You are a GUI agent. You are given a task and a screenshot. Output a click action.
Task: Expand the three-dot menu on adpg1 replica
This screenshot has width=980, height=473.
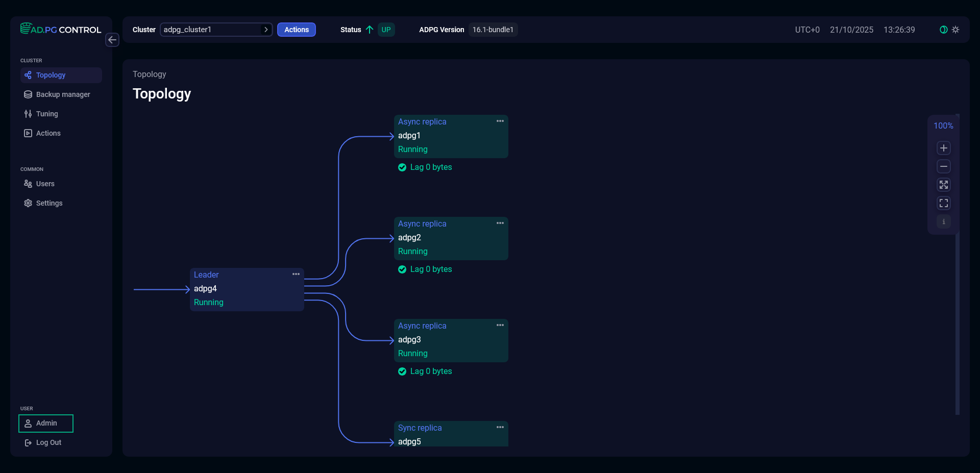pyautogui.click(x=500, y=121)
